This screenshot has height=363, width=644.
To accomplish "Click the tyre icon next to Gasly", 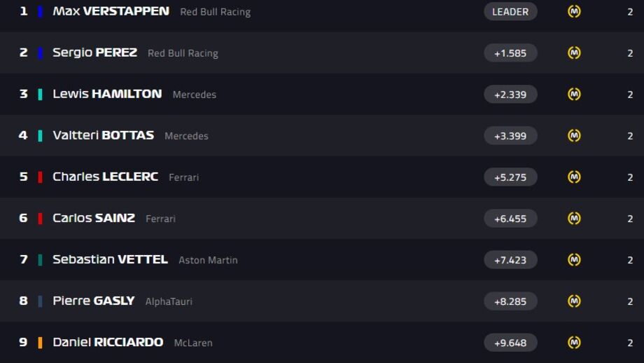I will 574,301.
